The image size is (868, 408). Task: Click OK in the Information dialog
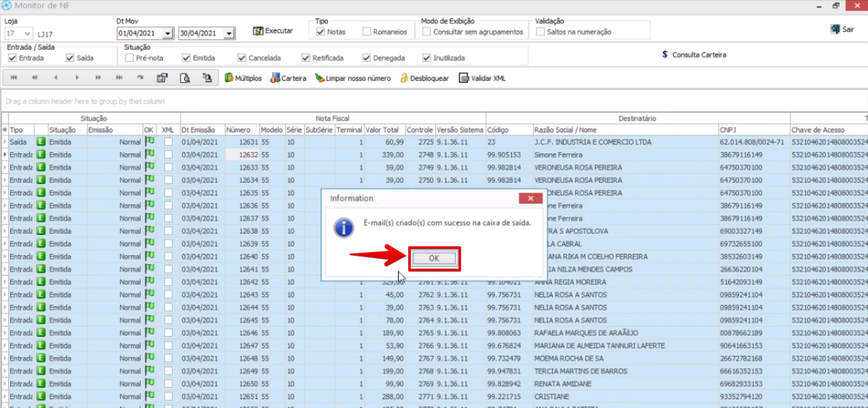point(434,258)
